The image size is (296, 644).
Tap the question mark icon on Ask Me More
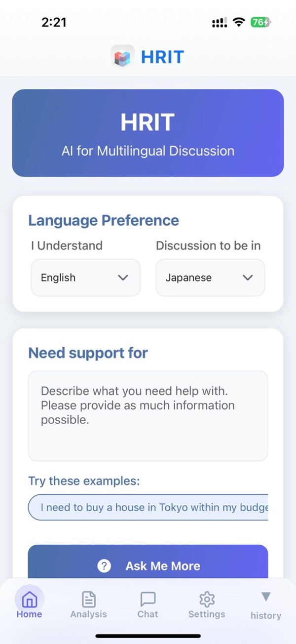(x=104, y=566)
